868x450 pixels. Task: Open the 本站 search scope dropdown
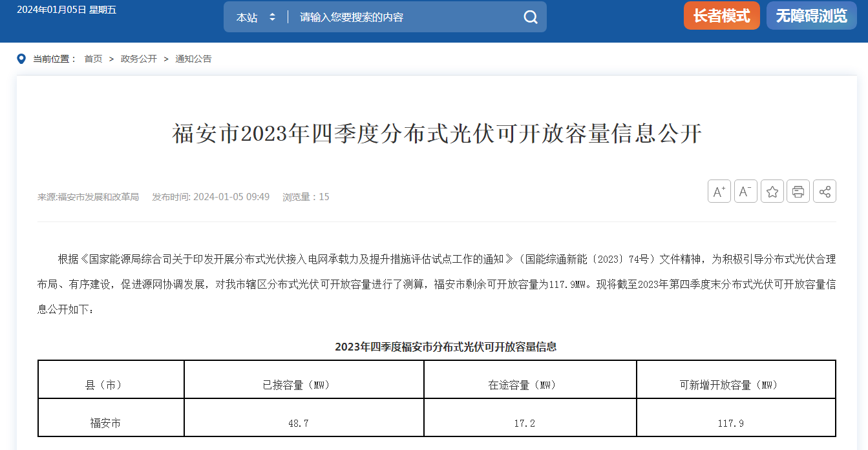point(256,17)
